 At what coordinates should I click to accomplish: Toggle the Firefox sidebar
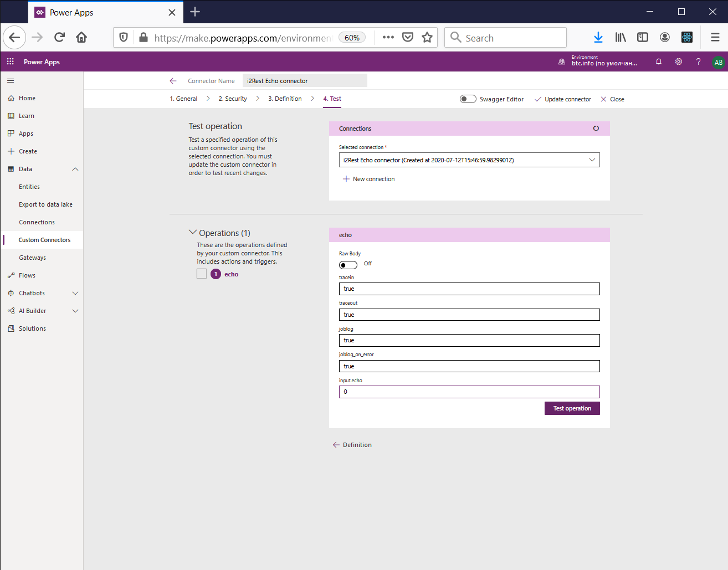643,38
